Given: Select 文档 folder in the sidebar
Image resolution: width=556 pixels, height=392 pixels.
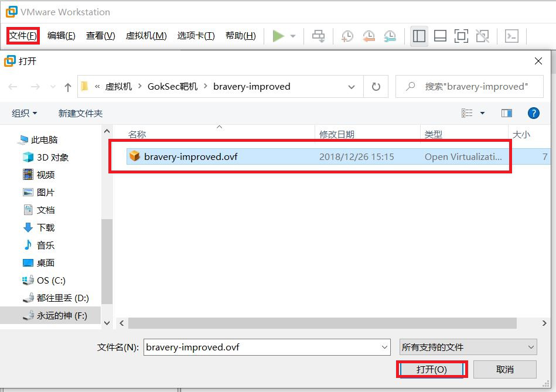Looking at the screenshot, I should tap(45, 210).
